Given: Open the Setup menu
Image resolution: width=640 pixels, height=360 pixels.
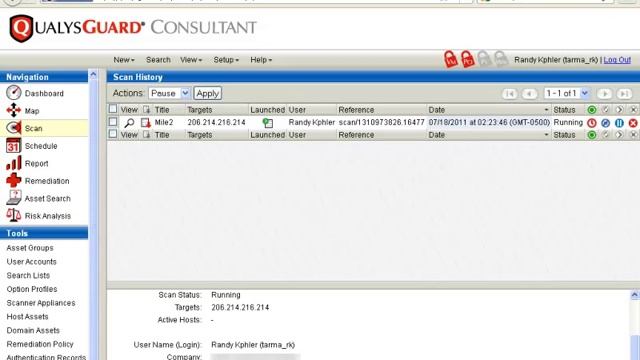Looking at the screenshot, I should [226, 60].
